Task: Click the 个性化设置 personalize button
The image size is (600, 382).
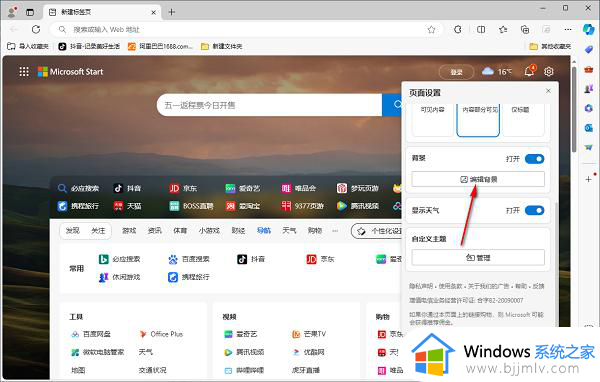Action: pyautogui.click(x=377, y=231)
